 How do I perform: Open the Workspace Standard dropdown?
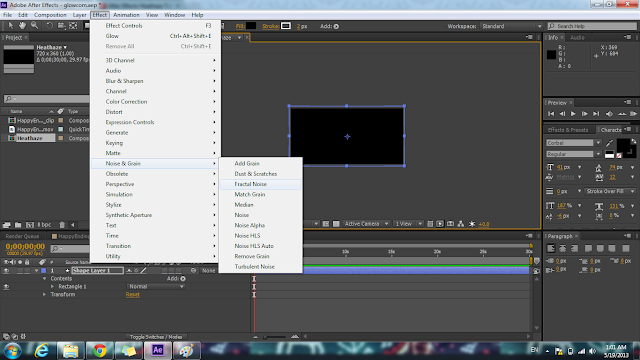tap(511, 26)
